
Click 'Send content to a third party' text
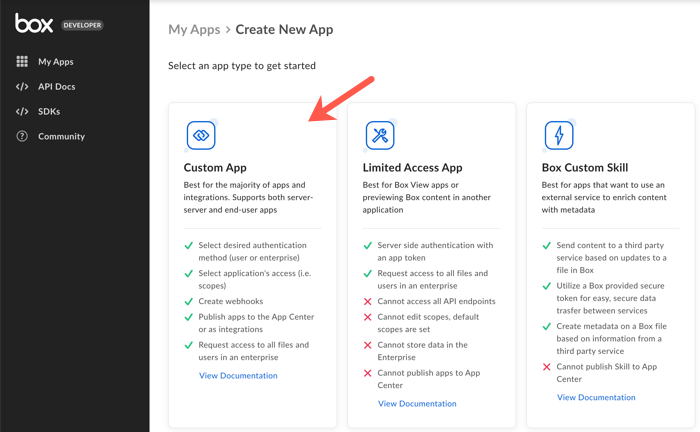click(612, 258)
